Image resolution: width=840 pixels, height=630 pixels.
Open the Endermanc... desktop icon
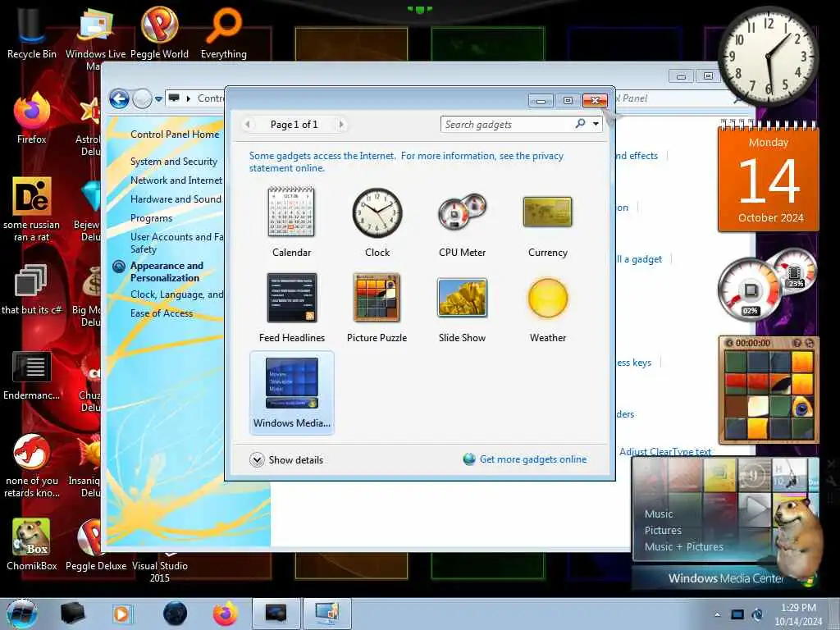[32, 375]
